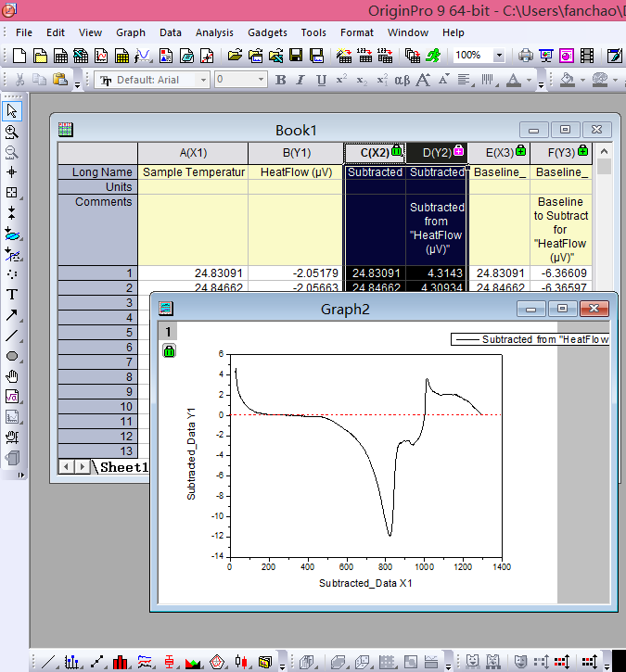Click the font color A swatch
This screenshot has width=626, height=672.
click(x=514, y=80)
